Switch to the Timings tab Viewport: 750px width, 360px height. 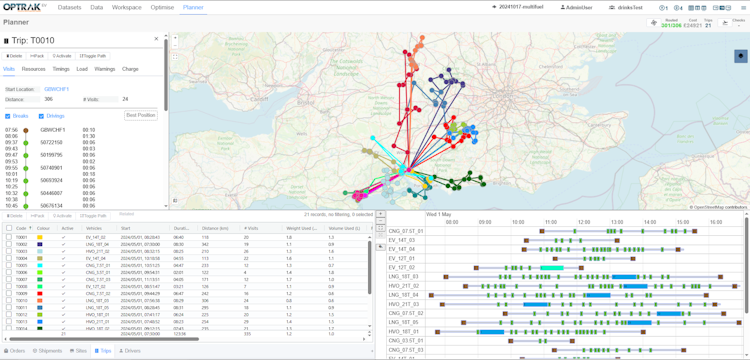tap(61, 69)
